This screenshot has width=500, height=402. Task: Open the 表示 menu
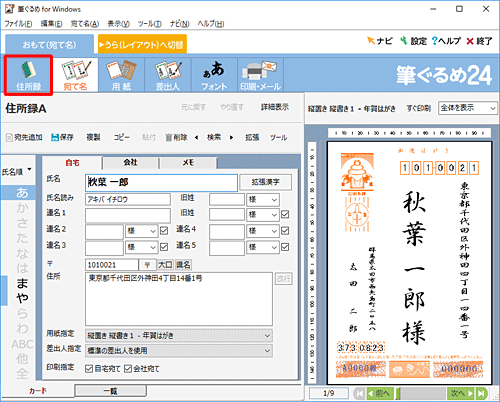tap(118, 24)
